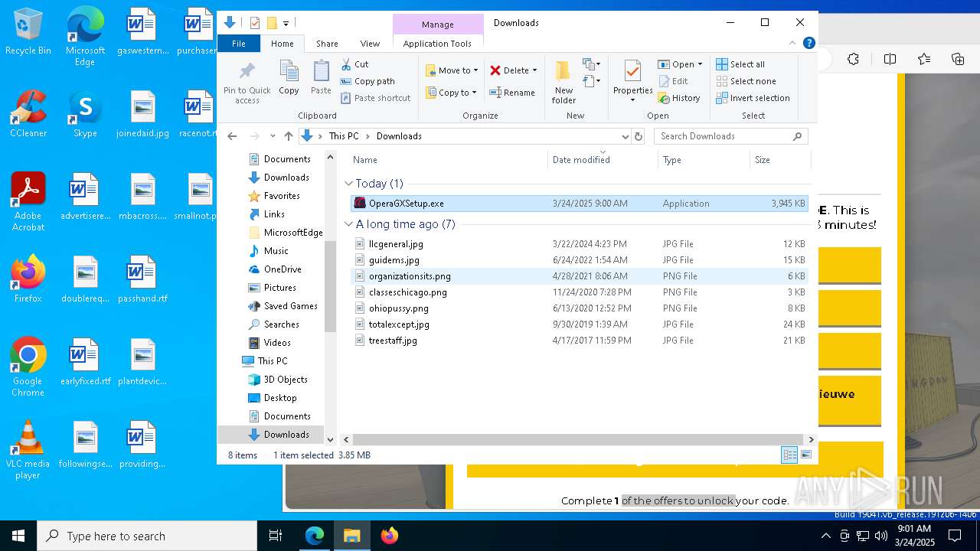Screen dimensions: 980x551
Task: Sort by Name column header
Action: [x=448, y=160]
